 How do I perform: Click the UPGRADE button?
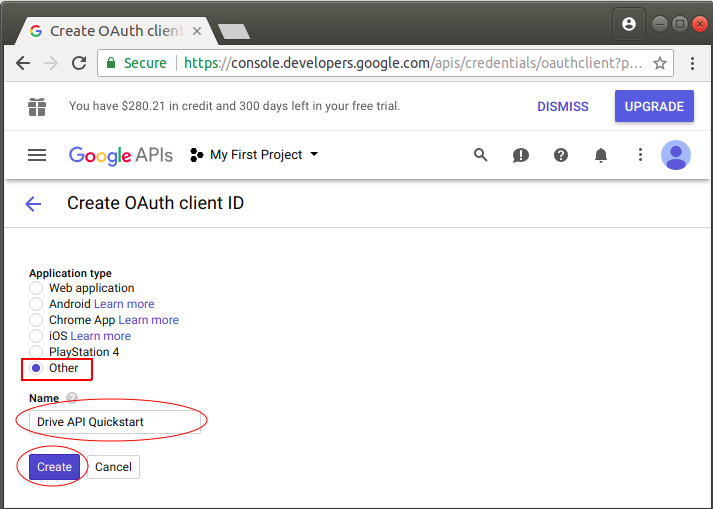click(x=654, y=106)
